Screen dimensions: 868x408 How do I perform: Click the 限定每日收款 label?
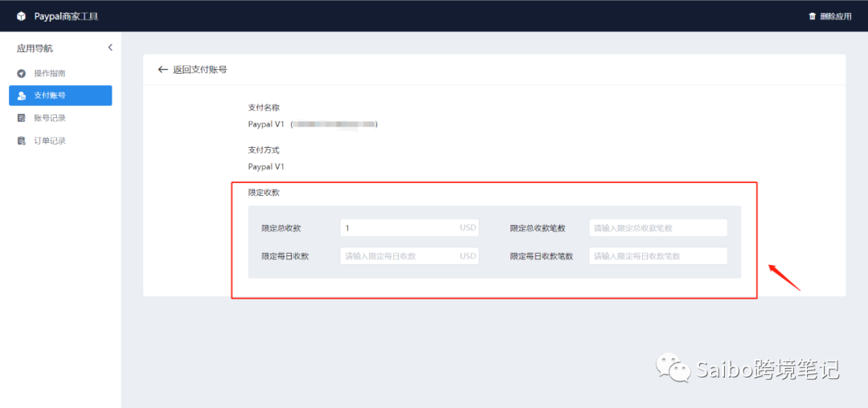[x=285, y=256]
